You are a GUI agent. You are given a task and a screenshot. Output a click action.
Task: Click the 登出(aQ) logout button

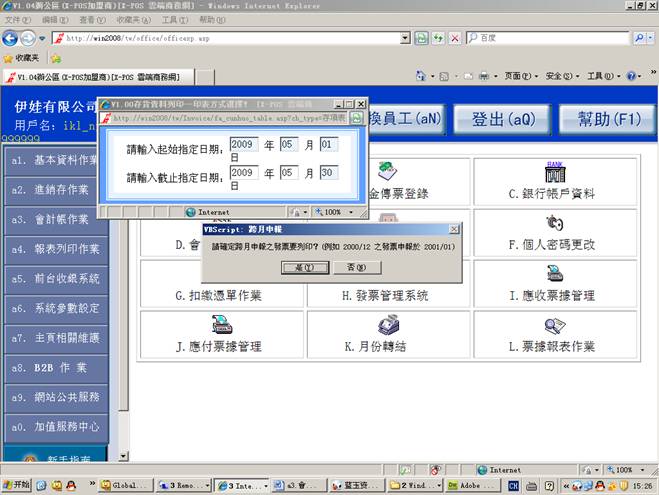tap(504, 119)
